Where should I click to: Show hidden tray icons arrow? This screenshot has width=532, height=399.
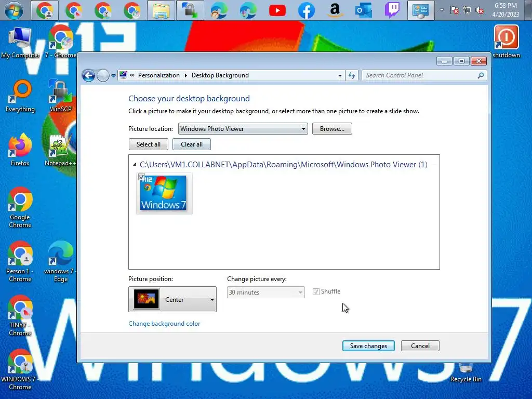click(442, 10)
